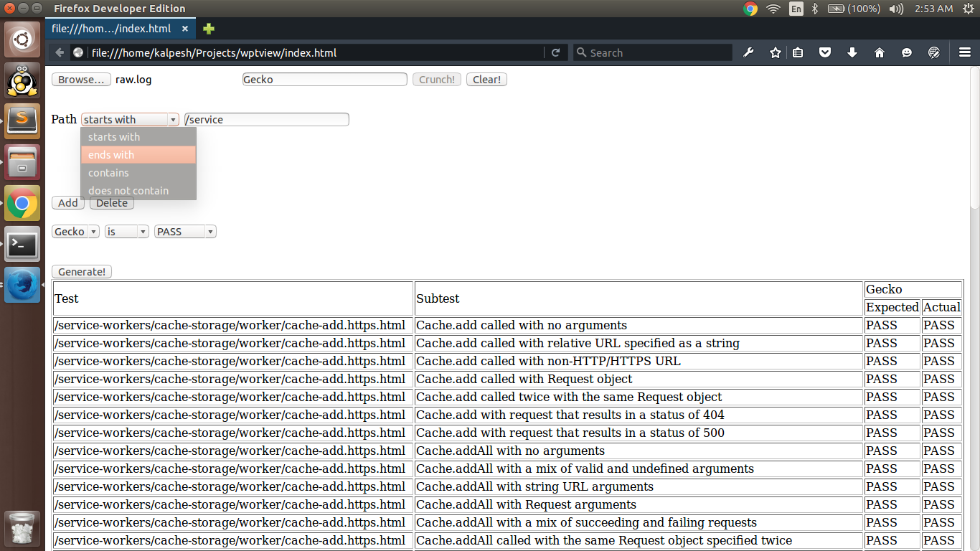Go back using browser back arrow
Viewport: 980px width, 551px height.
60,52
